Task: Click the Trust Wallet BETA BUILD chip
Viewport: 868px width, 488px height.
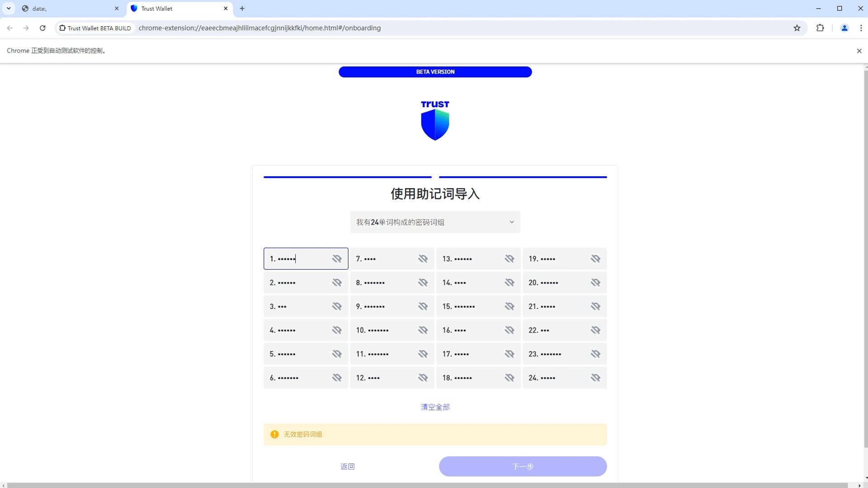Action: pyautogui.click(x=95, y=28)
